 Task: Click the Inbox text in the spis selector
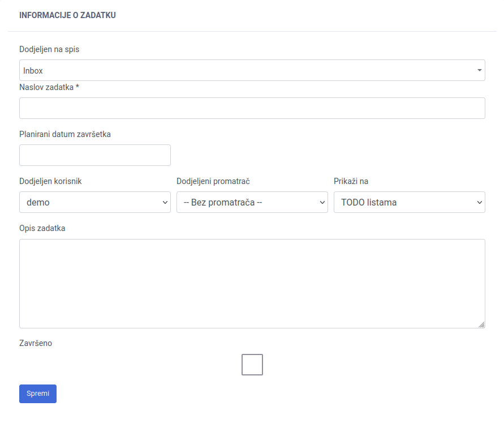coord(33,71)
